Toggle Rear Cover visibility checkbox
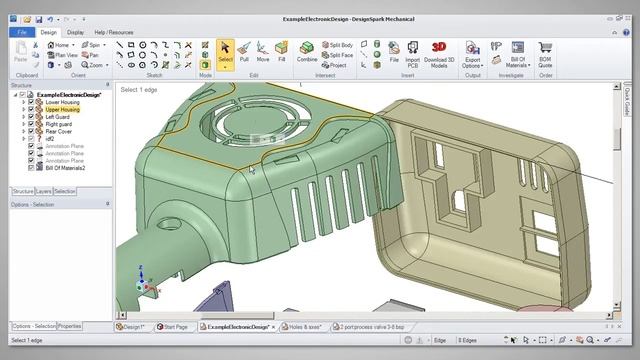The width and height of the screenshot is (640, 360). (31, 131)
